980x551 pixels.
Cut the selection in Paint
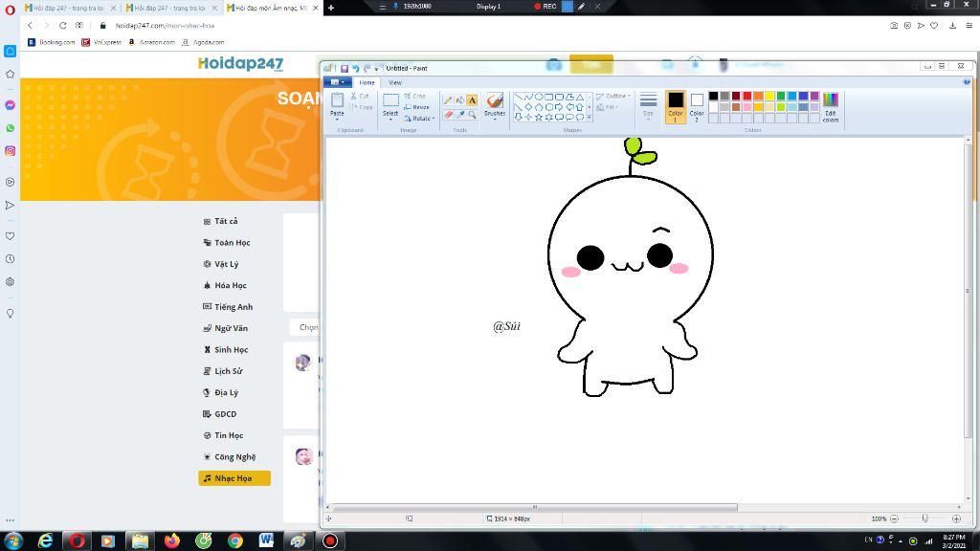click(360, 97)
